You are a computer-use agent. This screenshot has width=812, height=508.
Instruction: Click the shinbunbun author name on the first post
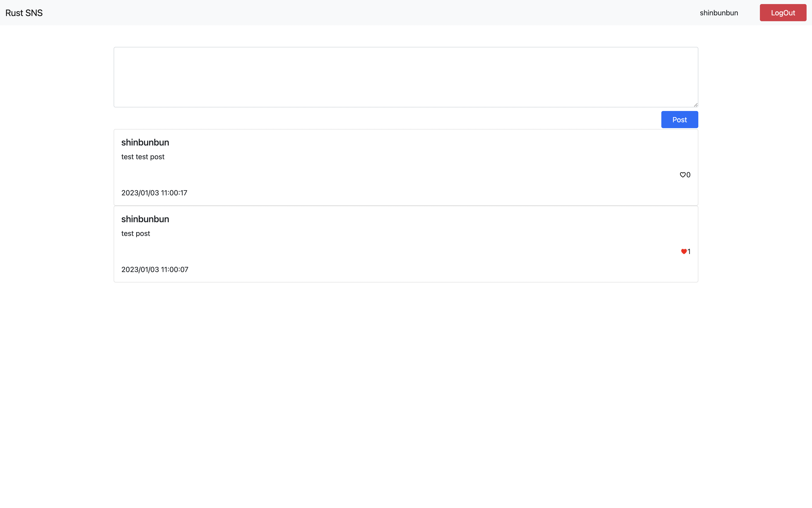(145, 143)
